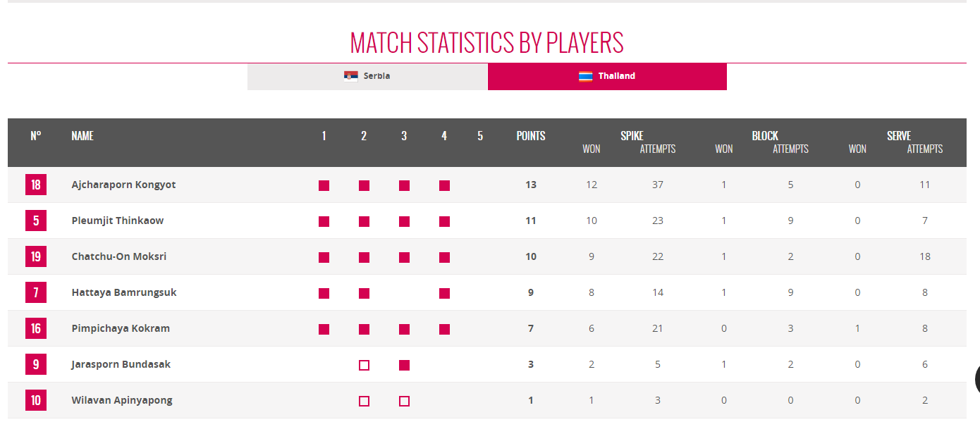Viewport: 980px width, 422px height.
Task: Click jersey number 10 badge
Action: pyautogui.click(x=36, y=400)
